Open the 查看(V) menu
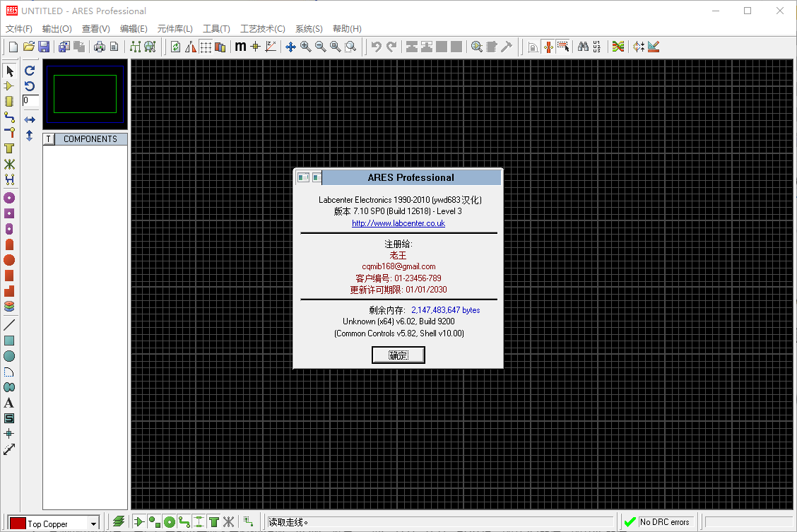 tap(96, 29)
